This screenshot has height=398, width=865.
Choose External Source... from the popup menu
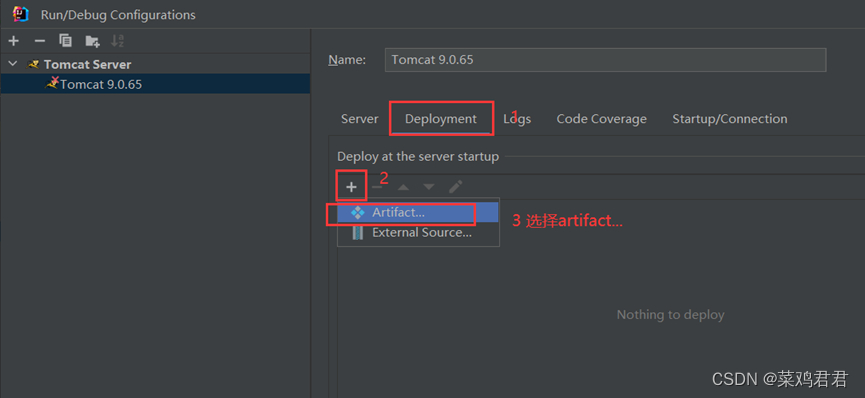click(x=418, y=232)
